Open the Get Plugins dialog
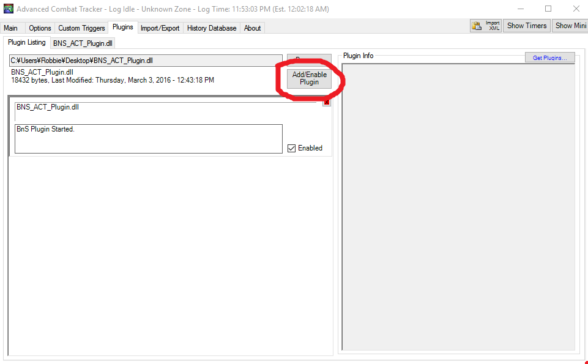588x364 pixels. pyautogui.click(x=549, y=57)
